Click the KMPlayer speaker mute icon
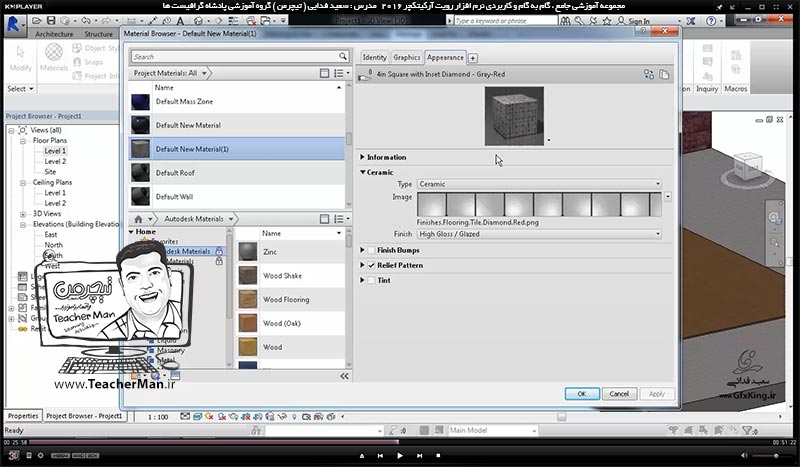Image resolution: width=800 pixels, height=467 pixels. 744,455
